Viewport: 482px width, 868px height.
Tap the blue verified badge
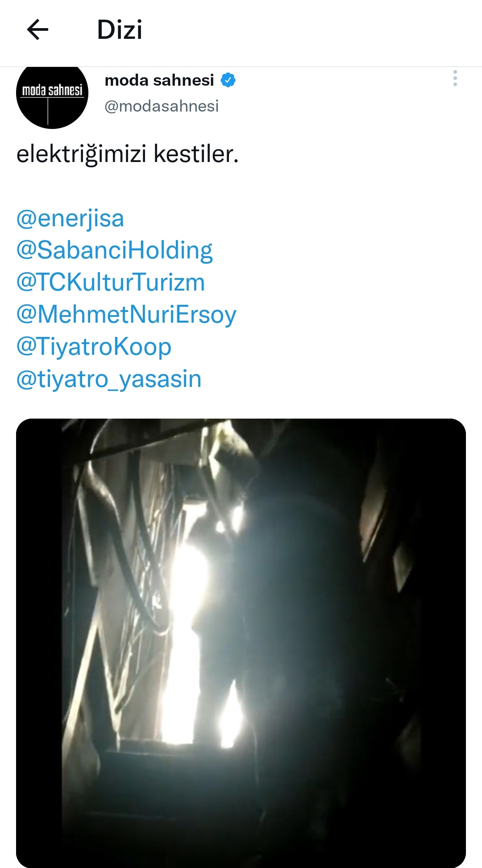pyautogui.click(x=228, y=80)
